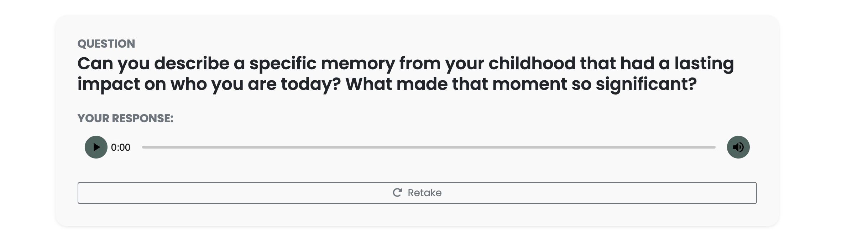This screenshot has width=868, height=236.
Task: Click the word "today?" in the question
Action: [x=311, y=85]
